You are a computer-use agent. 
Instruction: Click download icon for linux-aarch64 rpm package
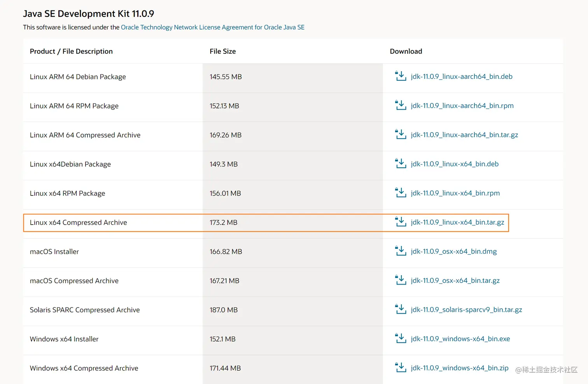(x=401, y=105)
